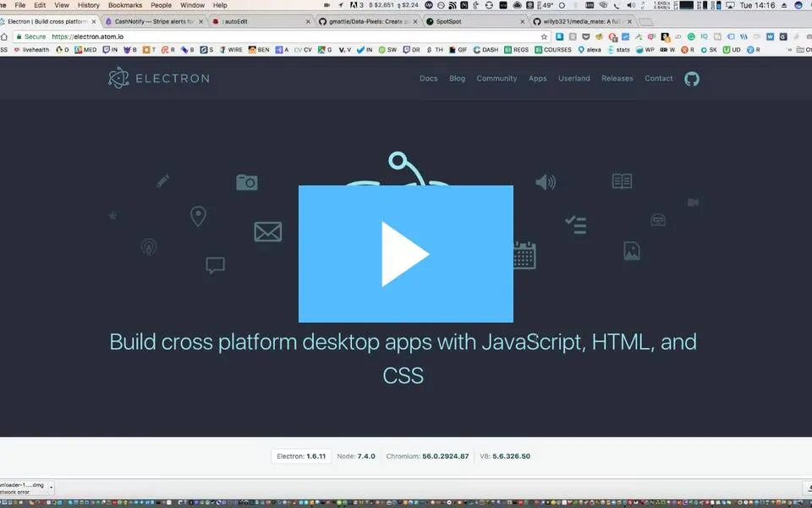The height and width of the screenshot is (508, 812).
Task: Click the pencil icon in the hero graphic
Action: click(x=163, y=181)
